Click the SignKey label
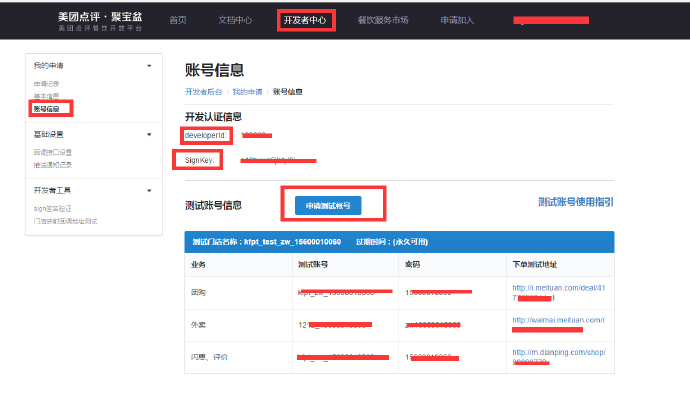The image size is (690, 405). click(199, 160)
